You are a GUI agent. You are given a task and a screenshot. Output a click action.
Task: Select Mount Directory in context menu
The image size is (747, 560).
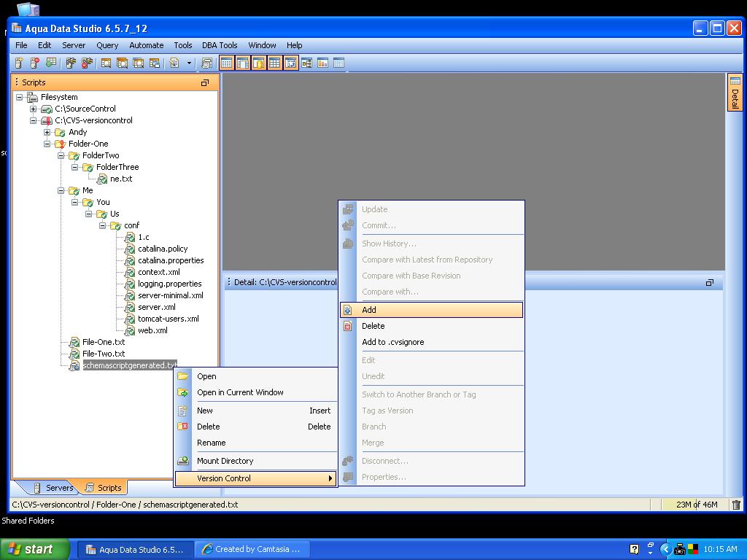point(256,461)
